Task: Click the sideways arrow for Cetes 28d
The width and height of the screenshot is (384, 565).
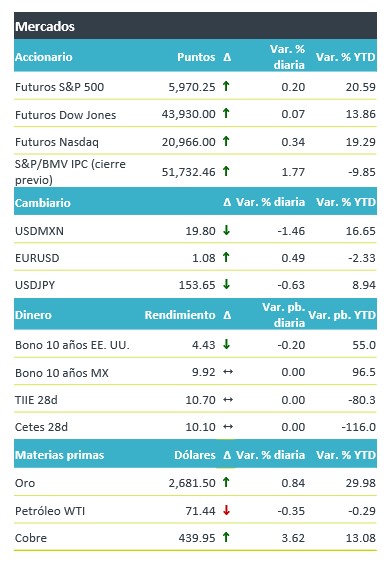Action: click(228, 427)
